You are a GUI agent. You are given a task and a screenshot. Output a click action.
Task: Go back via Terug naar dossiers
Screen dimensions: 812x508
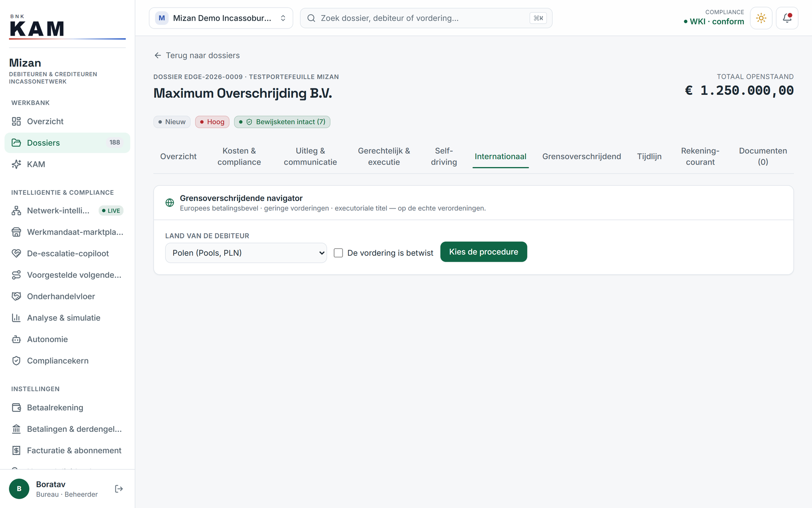click(197, 55)
